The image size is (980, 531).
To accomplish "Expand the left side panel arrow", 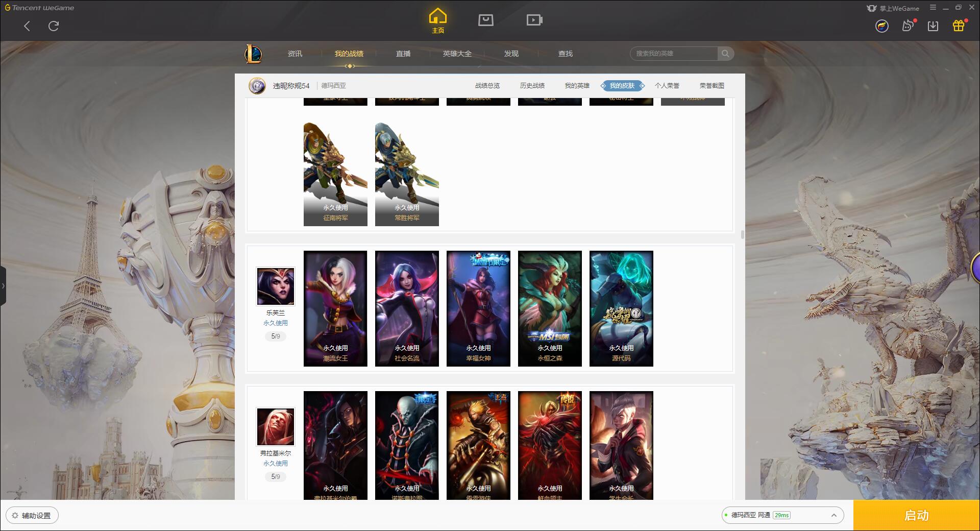I will click(3, 286).
